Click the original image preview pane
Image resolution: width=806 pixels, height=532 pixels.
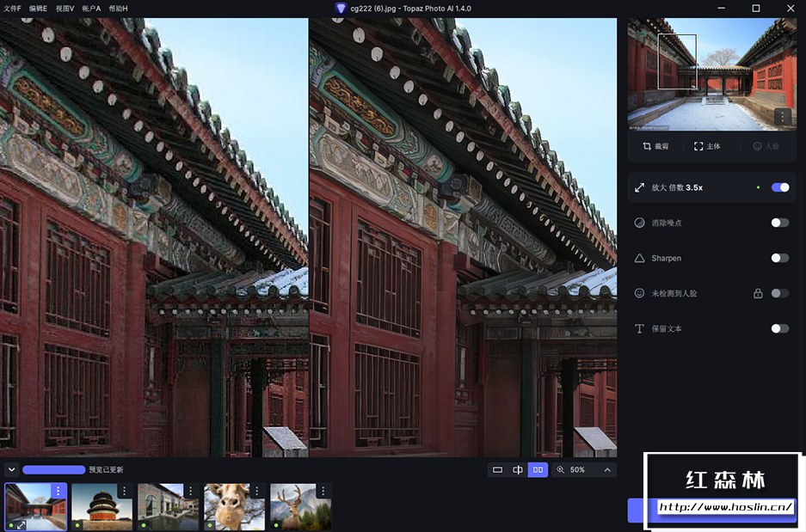(154, 237)
